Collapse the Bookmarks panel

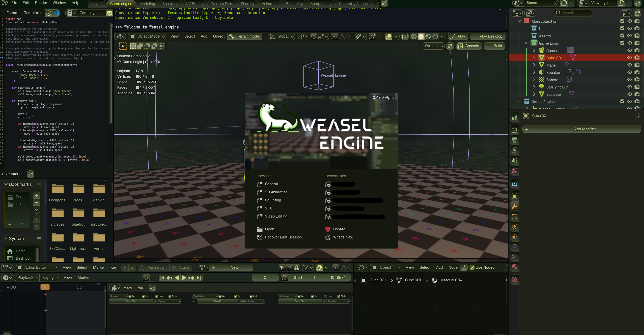point(6,184)
